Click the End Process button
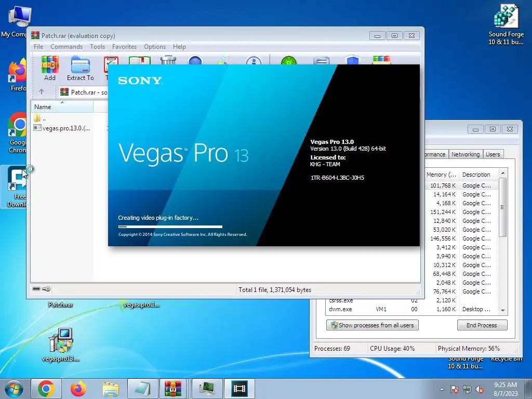This screenshot has height=399, width=532. [482, 325]
